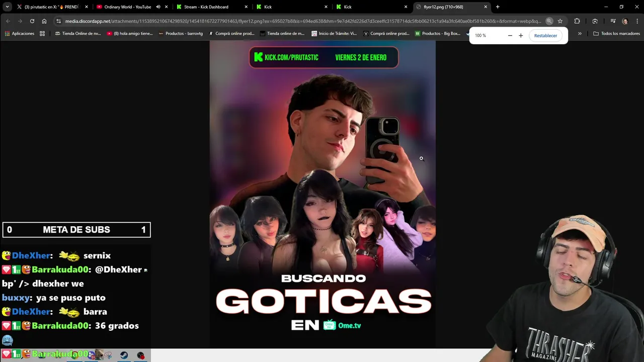Switch to the pirutastic en X tab
Viewport: 644px width, 362px height.
52,7
